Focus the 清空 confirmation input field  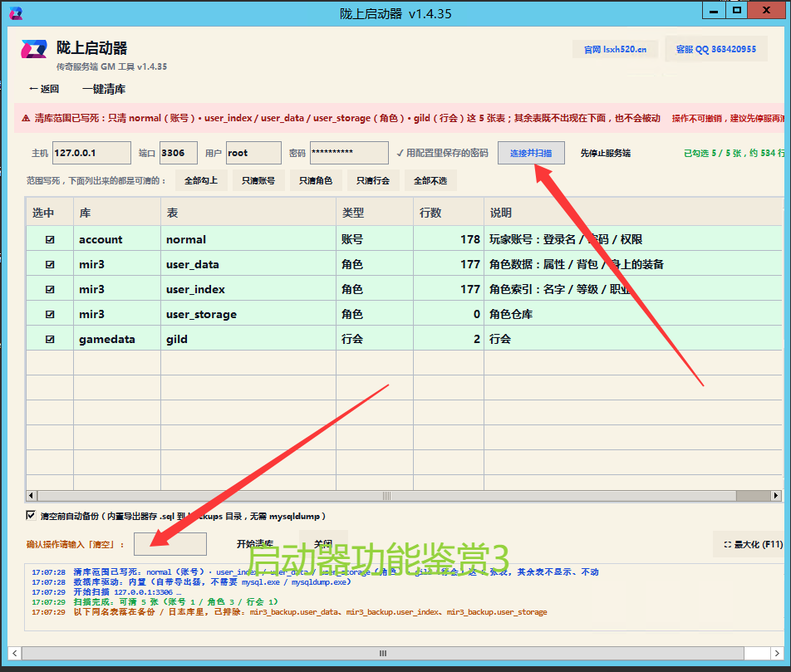pyautogui.click(x=170, y=544)
